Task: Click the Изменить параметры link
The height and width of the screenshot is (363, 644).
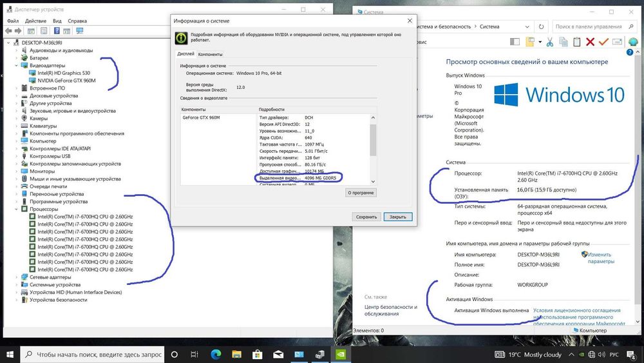Action: pos(600,258)
